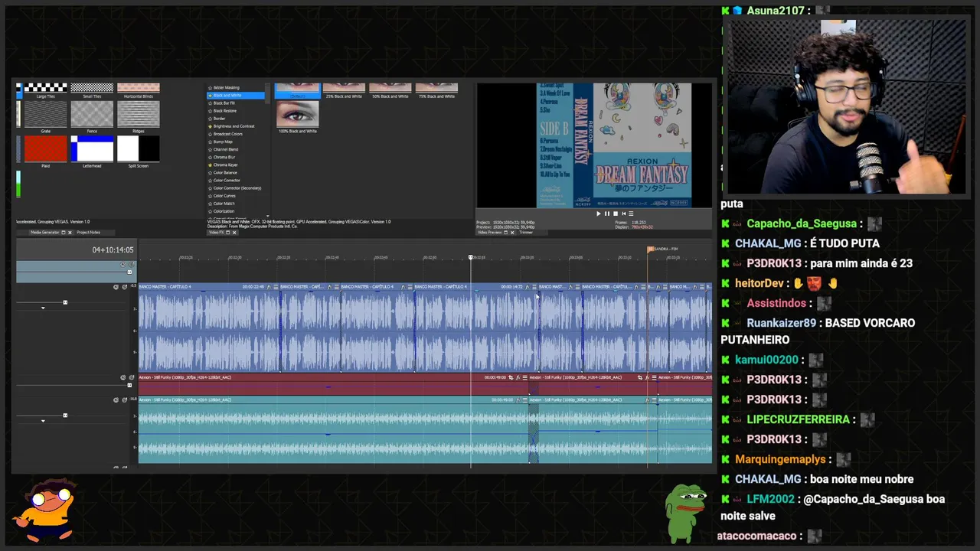Undock the Video FX window

click(227, 233)
